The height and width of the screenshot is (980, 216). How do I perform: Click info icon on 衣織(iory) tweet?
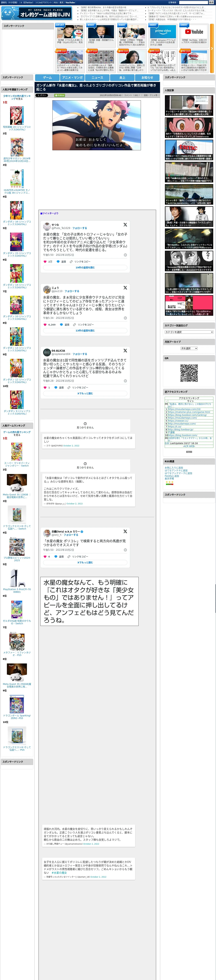pos(126,550)
